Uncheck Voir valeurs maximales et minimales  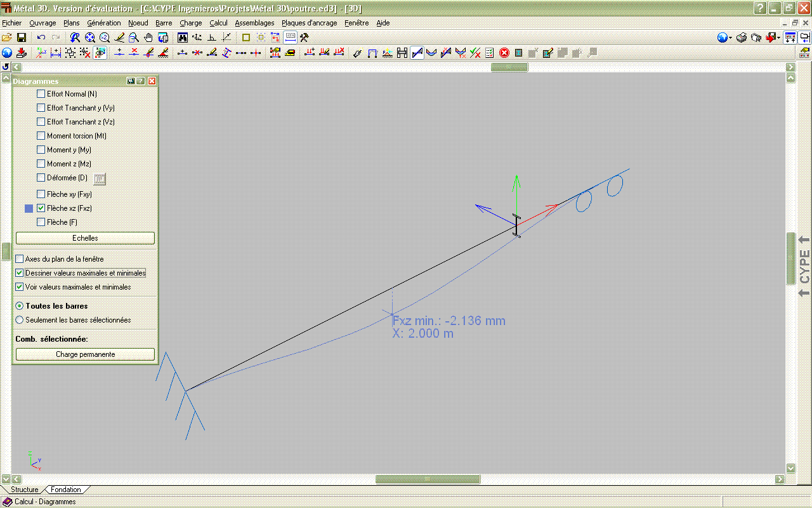20,287
